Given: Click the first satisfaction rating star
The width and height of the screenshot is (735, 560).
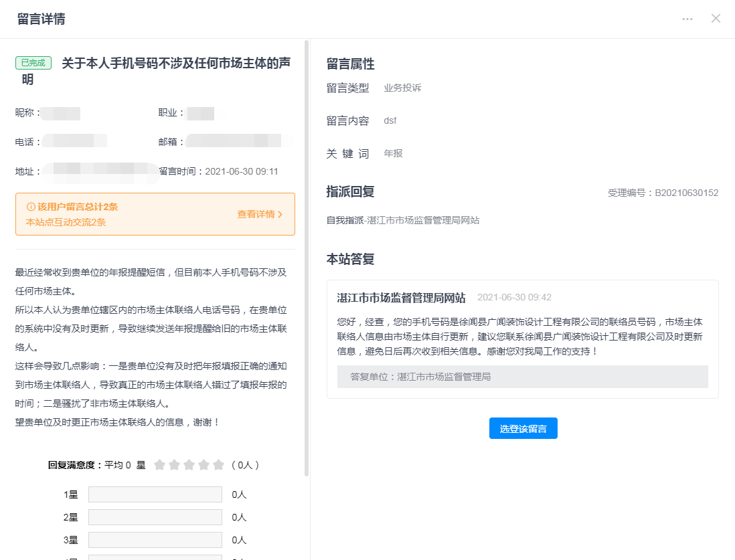Looking at the screenshot, I should point(159,465).
